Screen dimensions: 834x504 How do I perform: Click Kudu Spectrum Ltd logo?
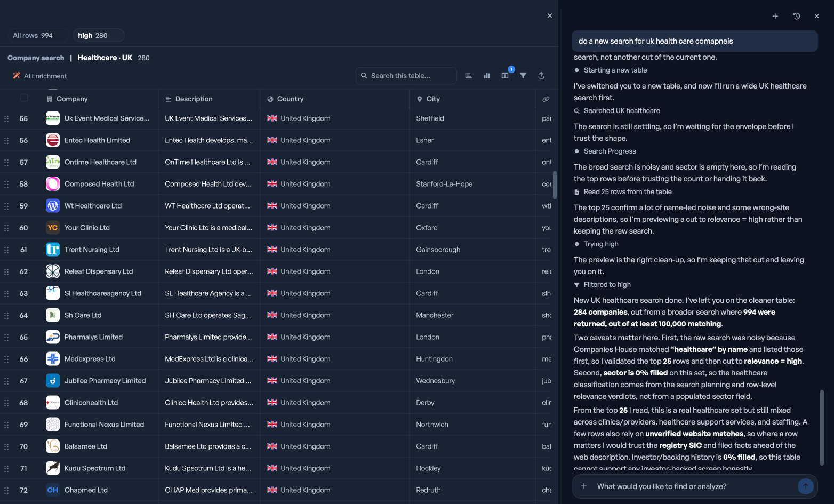[53, 468]
